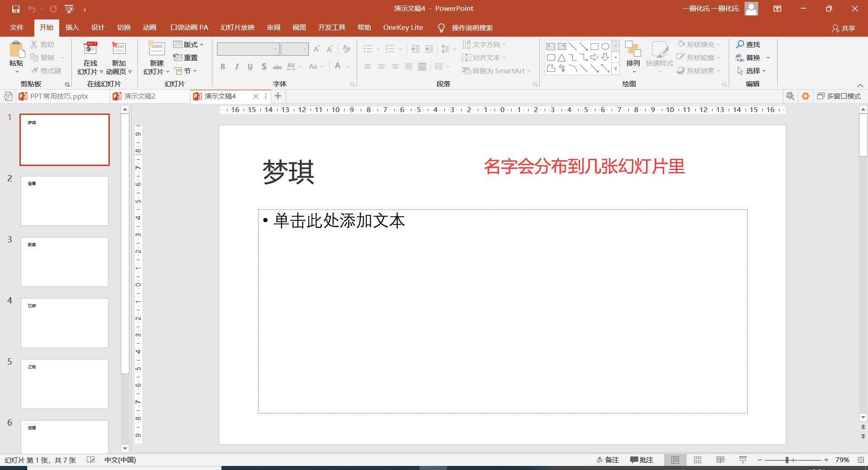The height and width of the screenshot is (470, 868).
Task: Click the 共享 share button
Action: coord(844,28)
